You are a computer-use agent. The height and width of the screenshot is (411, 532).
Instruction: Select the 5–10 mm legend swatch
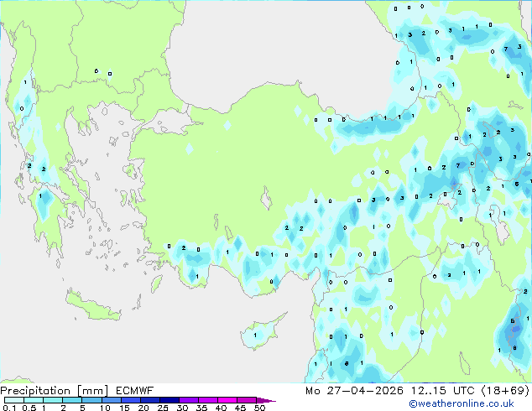pos(91,400)
